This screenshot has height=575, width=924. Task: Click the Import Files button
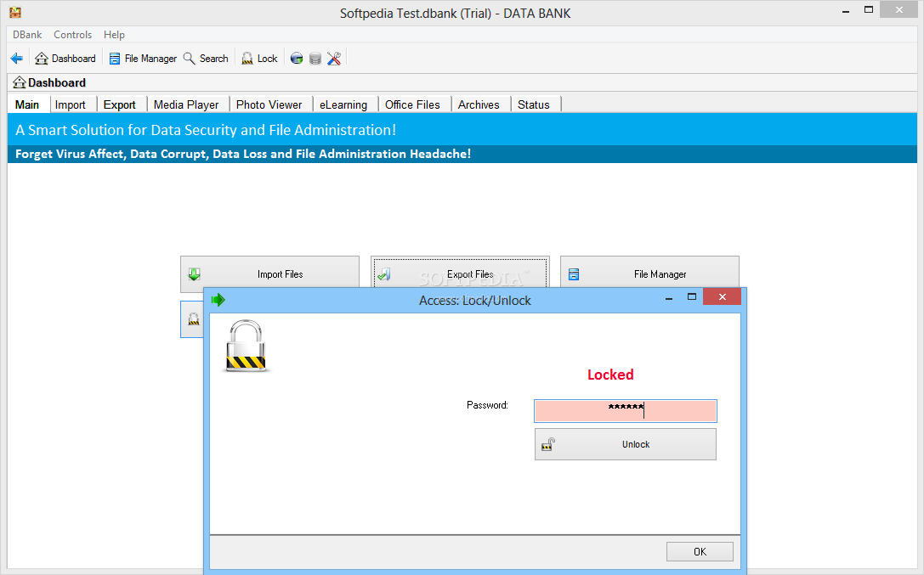[269, 273]
